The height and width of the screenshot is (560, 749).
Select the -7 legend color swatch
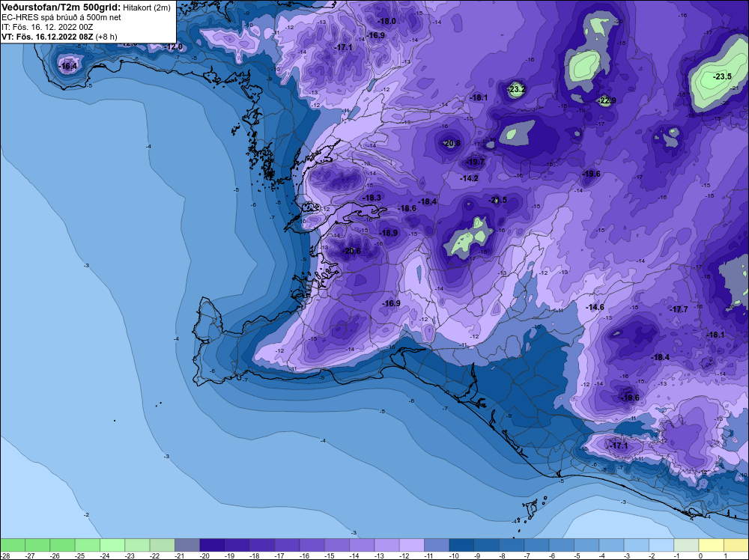pos(536,545)
